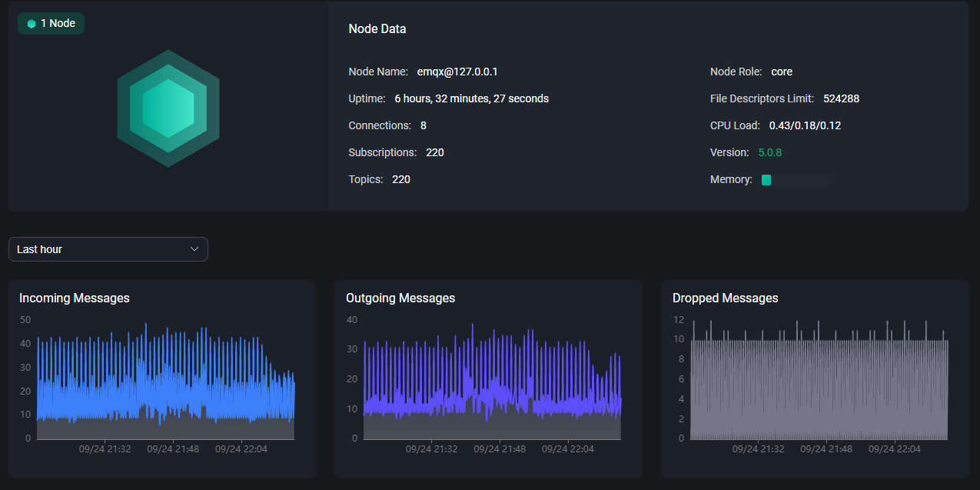Click the 12 axis value on Dropped Messages chart
Screen dimensions: 980x490
click(679, 319)
